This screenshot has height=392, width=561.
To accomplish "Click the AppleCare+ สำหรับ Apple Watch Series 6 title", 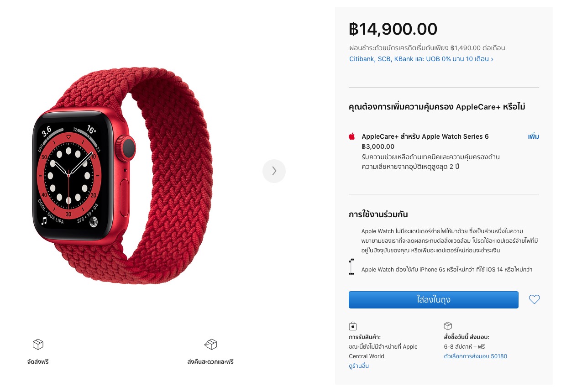I will tap(425, 136).
